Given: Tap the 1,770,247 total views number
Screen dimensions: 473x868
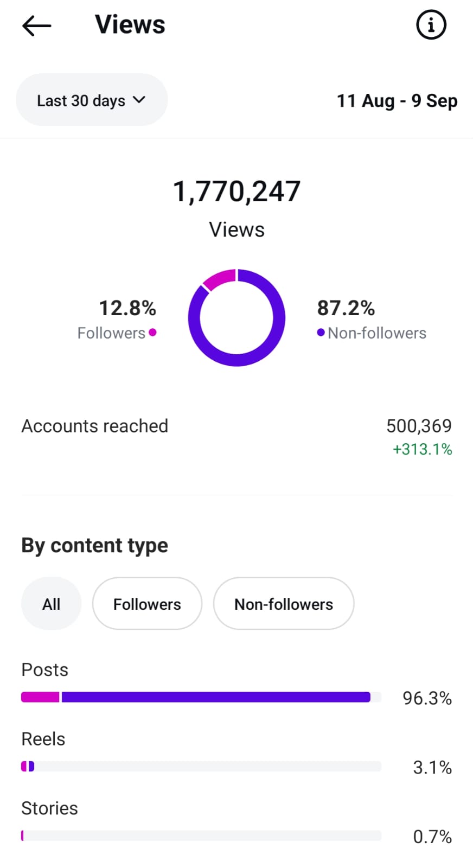Looking at the screenshot, I should (237, 192).
